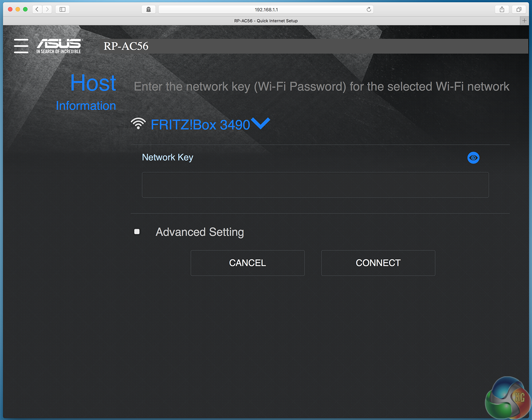The image size is (532, 420).
Task: Click the ASUS logo
Action: 59,46
